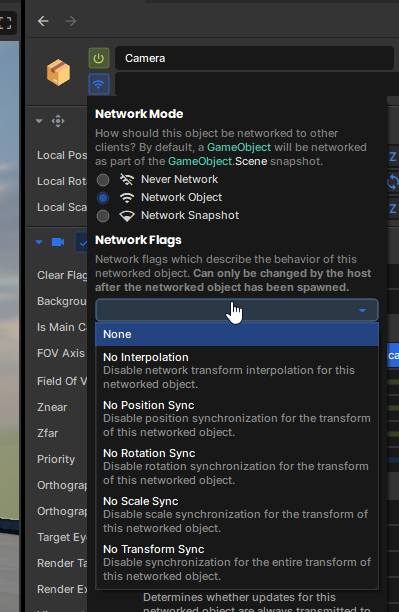
Task: Click the GameObject box icon
Action: 59,72
